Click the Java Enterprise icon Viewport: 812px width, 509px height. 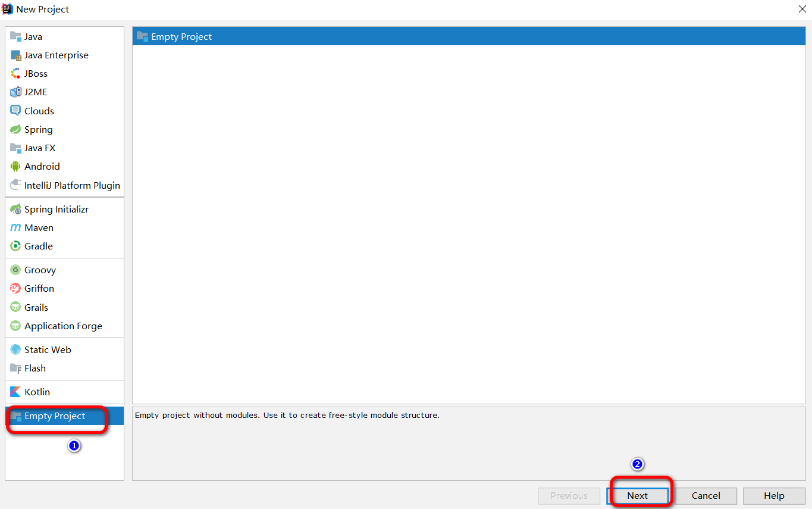[15, 55]
